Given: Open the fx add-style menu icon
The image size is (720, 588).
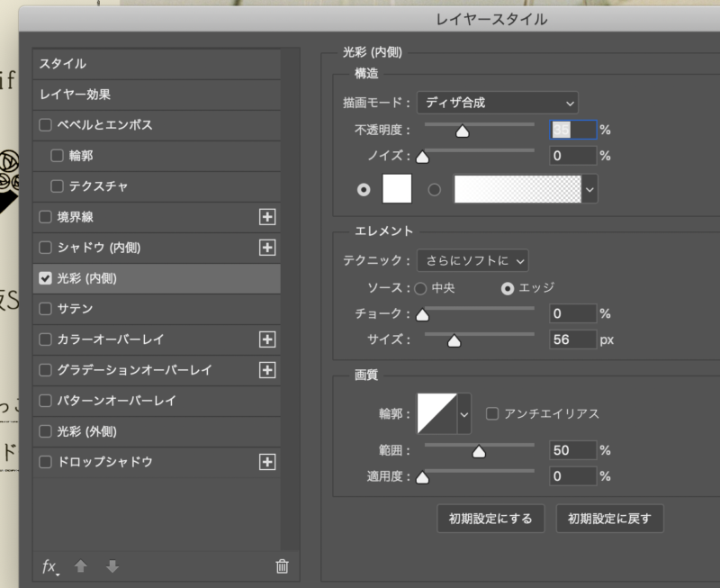Looking at the screenshot, I should coord(50,567).
